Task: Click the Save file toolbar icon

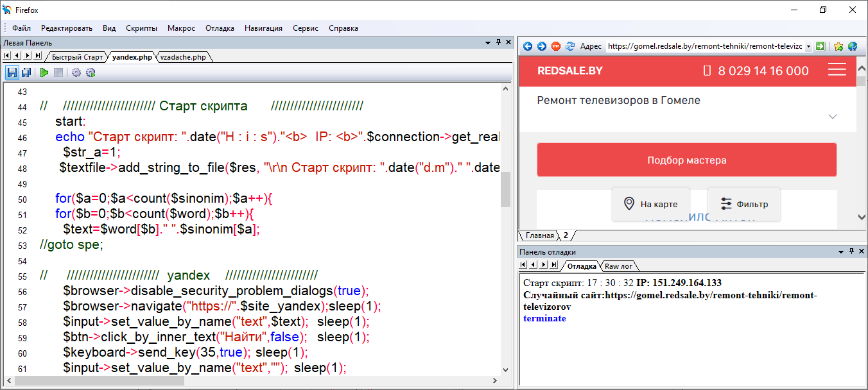Action: (12, 72)
